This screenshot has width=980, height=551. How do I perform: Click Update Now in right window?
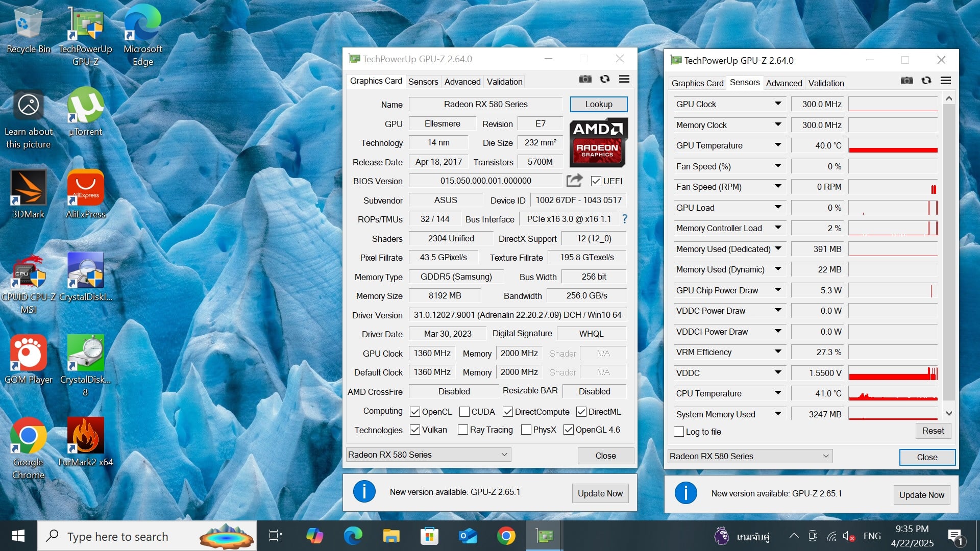(x=922, y=495)
